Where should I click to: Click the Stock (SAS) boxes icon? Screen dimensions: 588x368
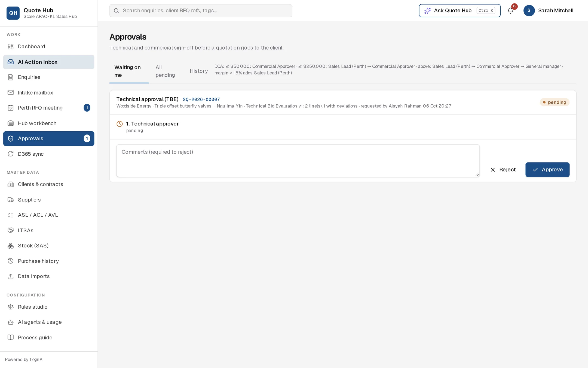click(11, 246)
